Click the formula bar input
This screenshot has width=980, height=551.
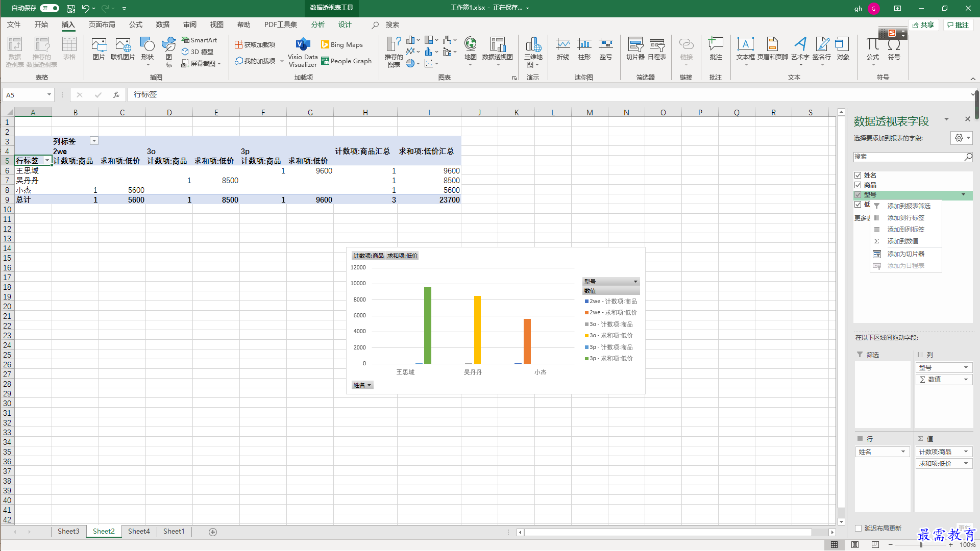click(549, 94)
